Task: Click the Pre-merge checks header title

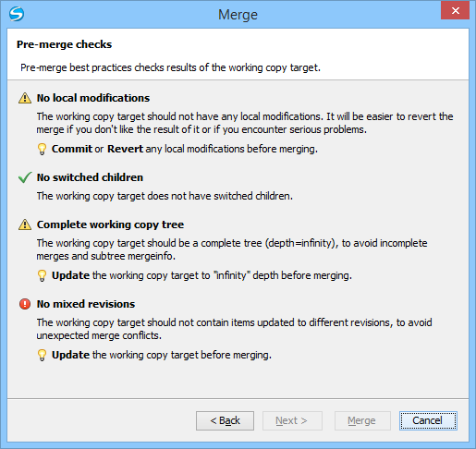Action: point(64,44)
